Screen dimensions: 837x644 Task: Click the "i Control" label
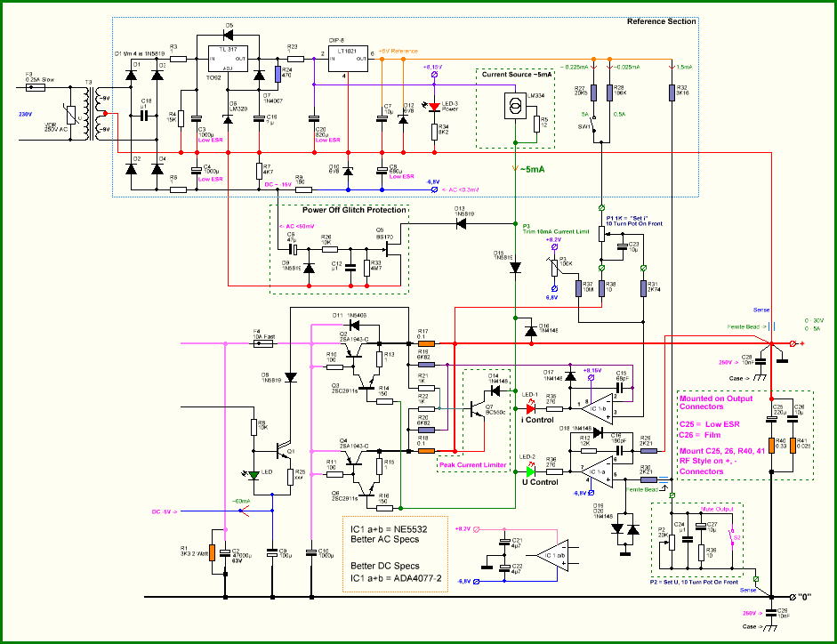click(538, 420)
